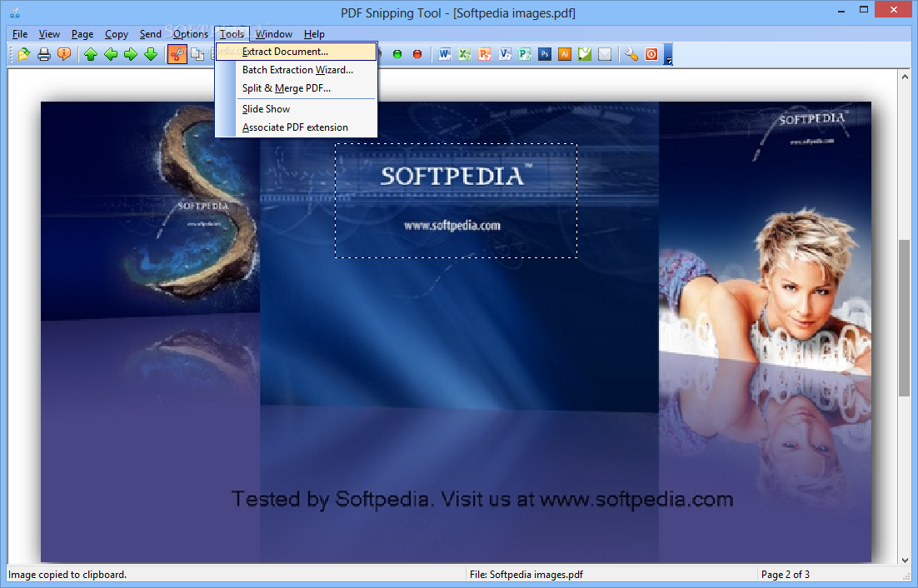Send snippet to Microsoft Excel
The width and height of the screenshot is (918, 588).
point(464,54)
